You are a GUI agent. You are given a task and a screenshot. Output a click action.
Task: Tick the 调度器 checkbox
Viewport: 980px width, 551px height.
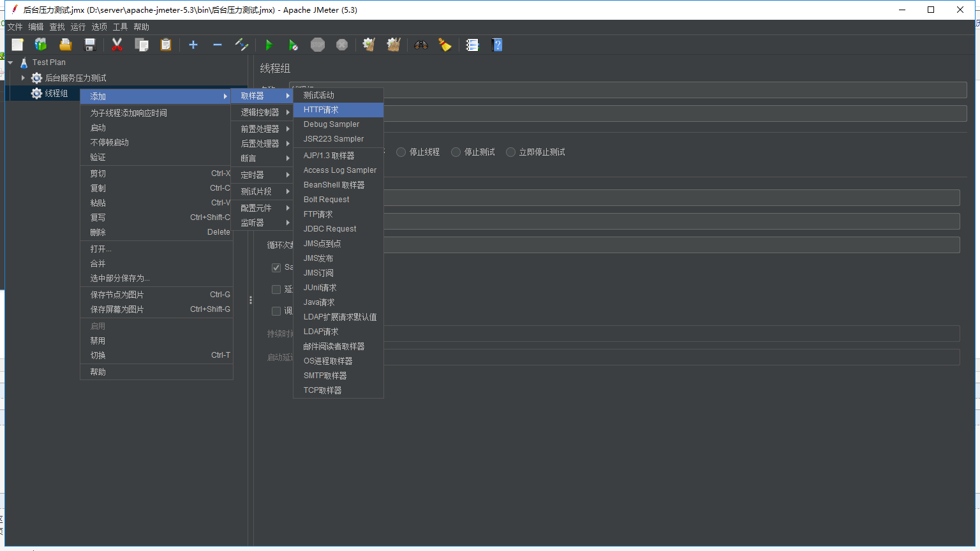tap(276, 311)
